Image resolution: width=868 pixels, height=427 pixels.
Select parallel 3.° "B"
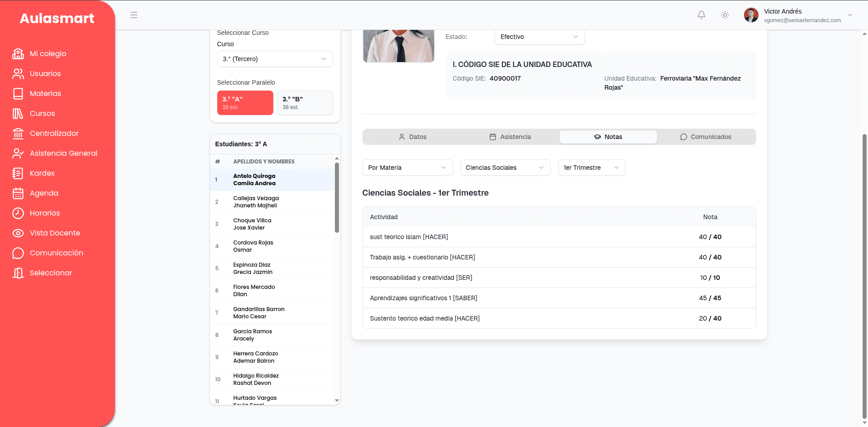(x=305, y=103)
